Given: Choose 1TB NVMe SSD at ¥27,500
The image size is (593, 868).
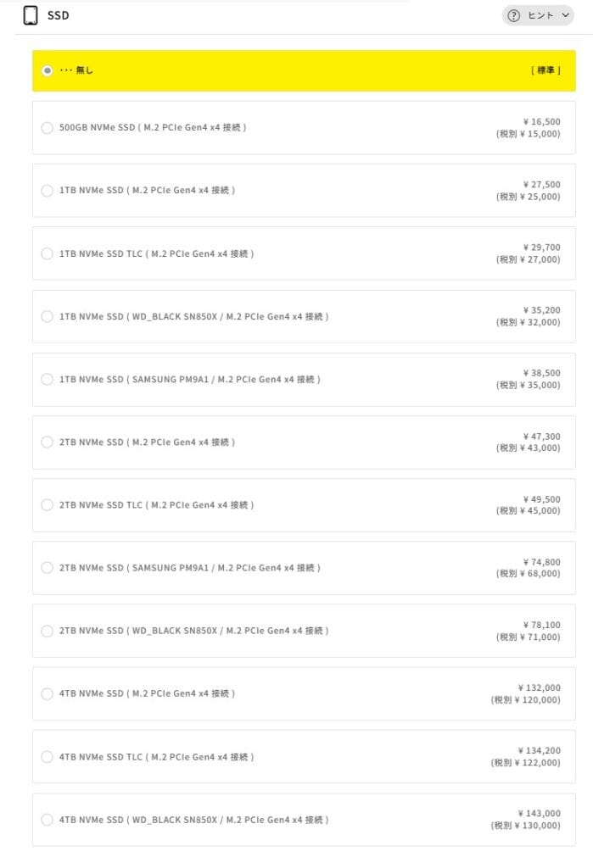Looking at the screenshot, I should pyautogui.click(x=47, y=191).
